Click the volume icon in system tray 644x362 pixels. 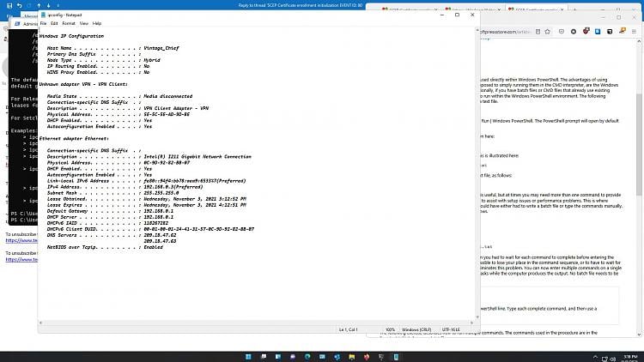click(612, 359)
